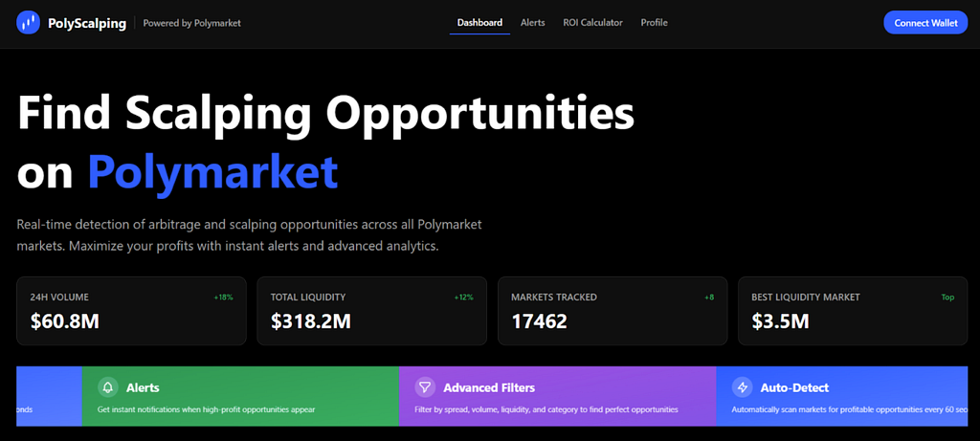Select the Markets Tracked stat card
Viewport: 980px width, 441px height.
click(x=612, y=311)
